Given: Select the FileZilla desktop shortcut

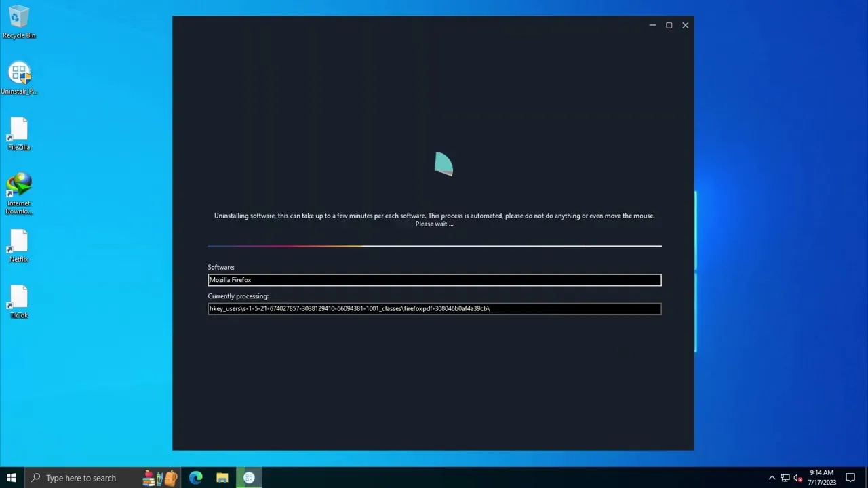Looking at the screenshot, I should click(19, 134).
